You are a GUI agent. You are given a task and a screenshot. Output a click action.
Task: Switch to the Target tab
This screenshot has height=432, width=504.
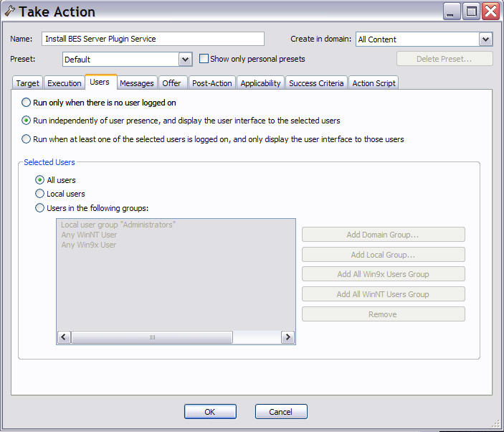[27, 83]
